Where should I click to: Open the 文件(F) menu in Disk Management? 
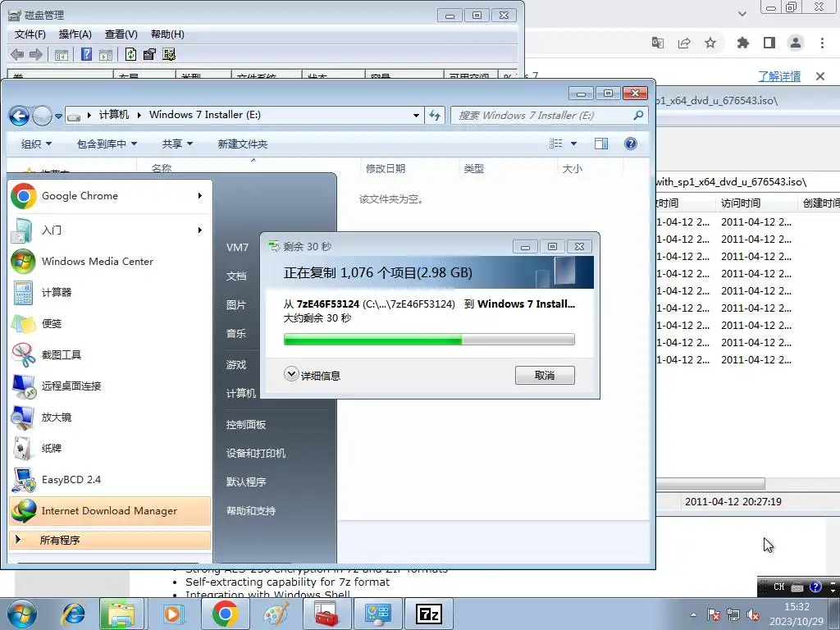[30, 34]
